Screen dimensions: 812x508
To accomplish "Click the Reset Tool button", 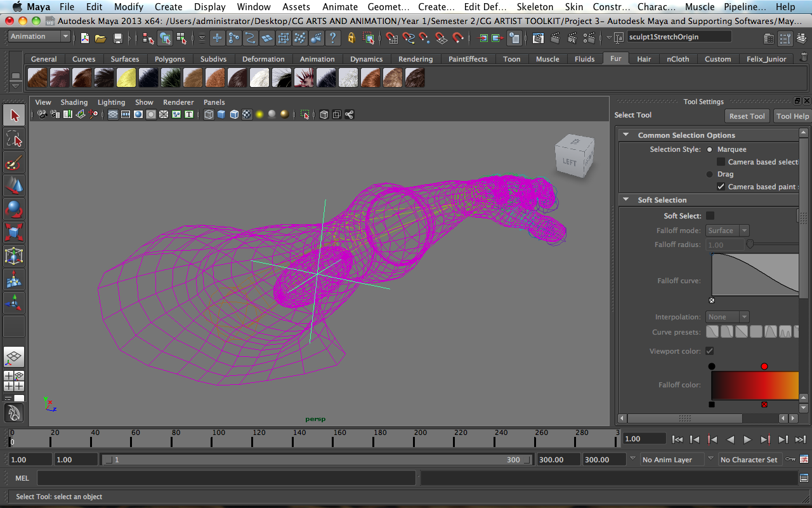I will tap(747, 116).
